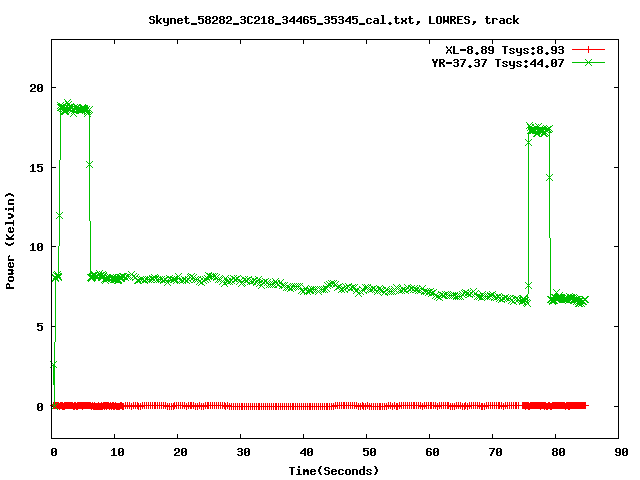Click y-axis tick label 5
The width and height of the screenshot is (640, 480).
coord(40,327)
